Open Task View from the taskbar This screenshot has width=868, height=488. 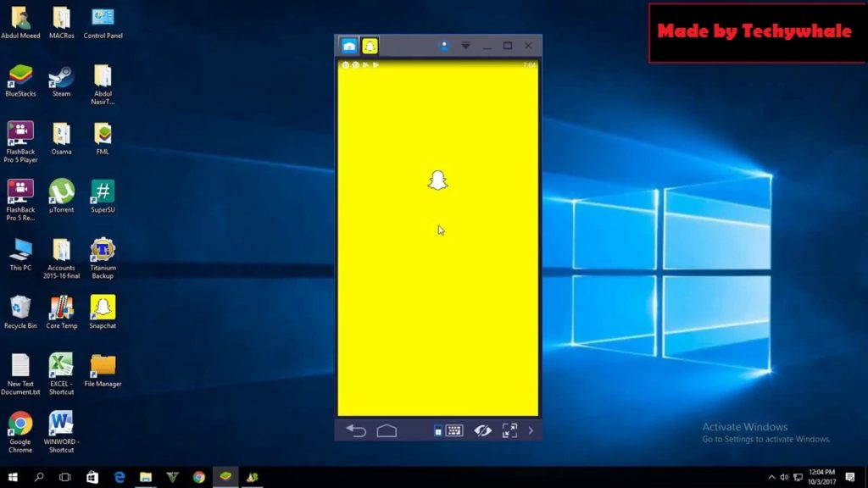click(x=65, y=477)
